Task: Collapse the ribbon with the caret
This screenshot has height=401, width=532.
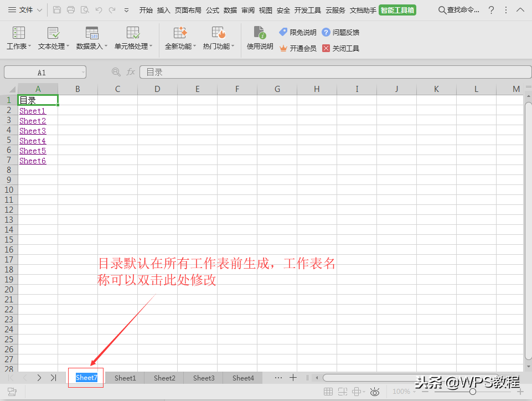Action: (520, 10)
